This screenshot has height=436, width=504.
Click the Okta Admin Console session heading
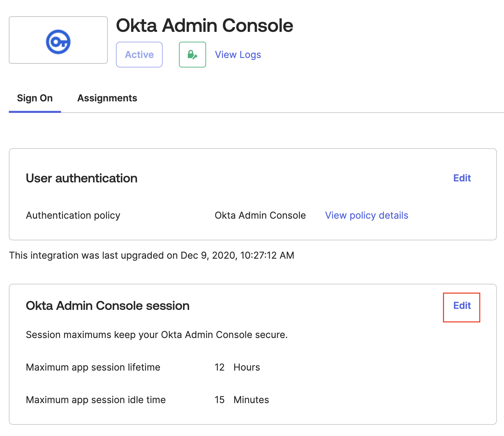pos(108,306)
